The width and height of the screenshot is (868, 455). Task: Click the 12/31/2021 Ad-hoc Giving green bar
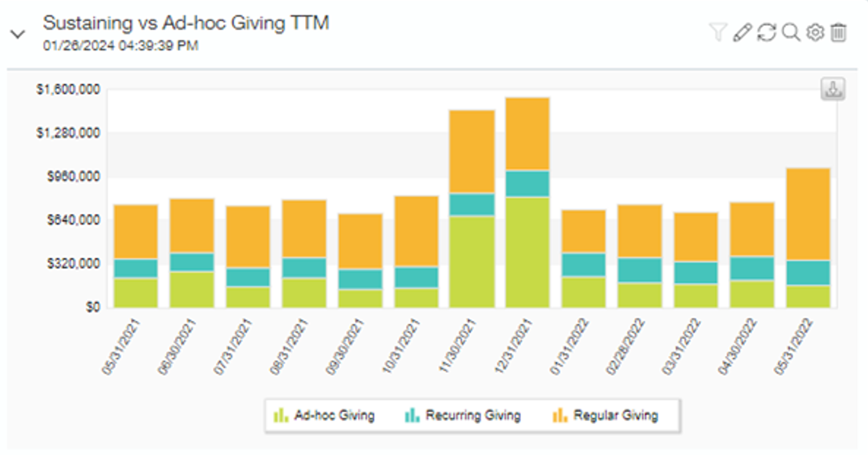pos(527,253)
